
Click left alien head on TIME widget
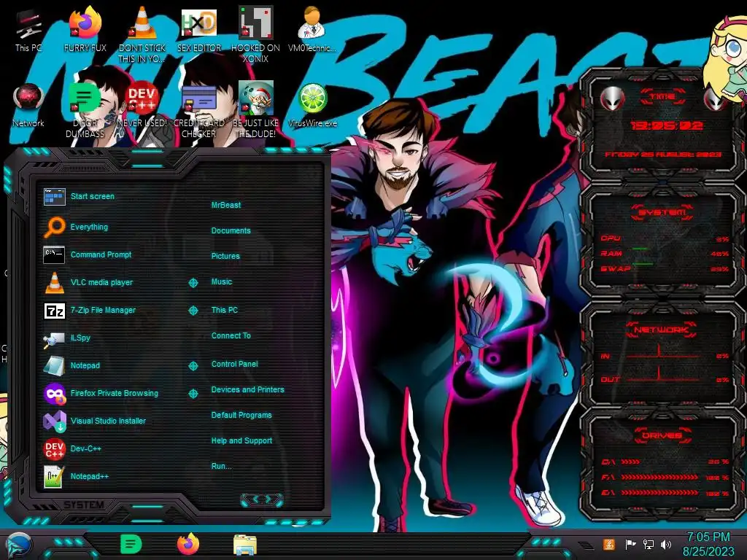click(x=612, y=98)
